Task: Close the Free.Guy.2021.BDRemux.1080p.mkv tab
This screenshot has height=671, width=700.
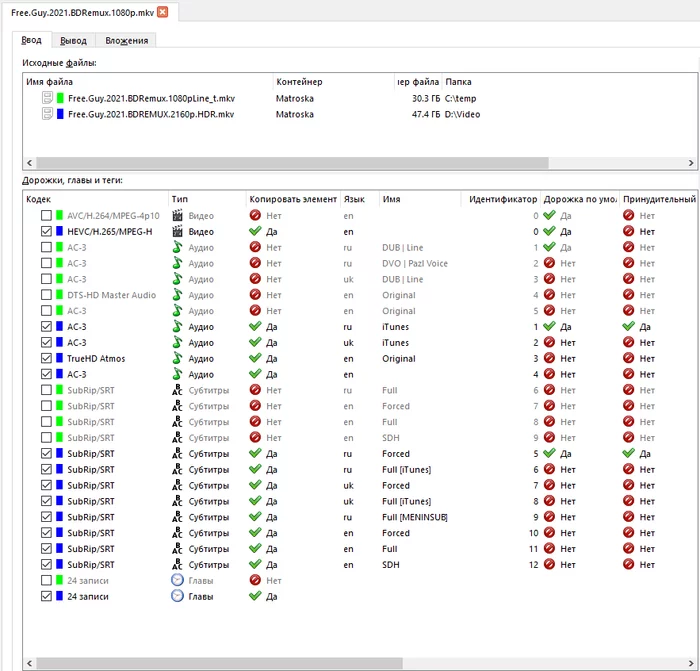Action: click(163, 12)
